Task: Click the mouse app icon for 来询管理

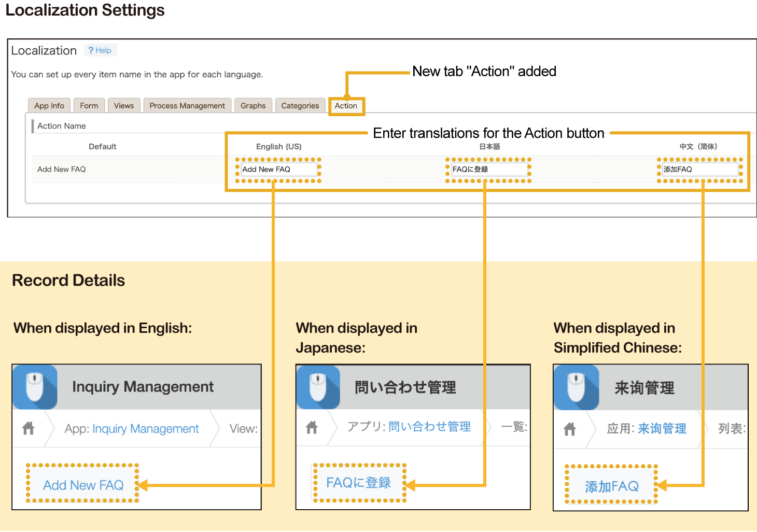Action: [x=576, y=387]
